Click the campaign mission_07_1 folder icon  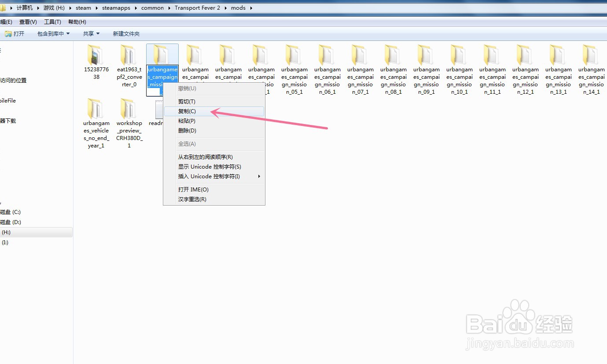click(x=360, y=55)
